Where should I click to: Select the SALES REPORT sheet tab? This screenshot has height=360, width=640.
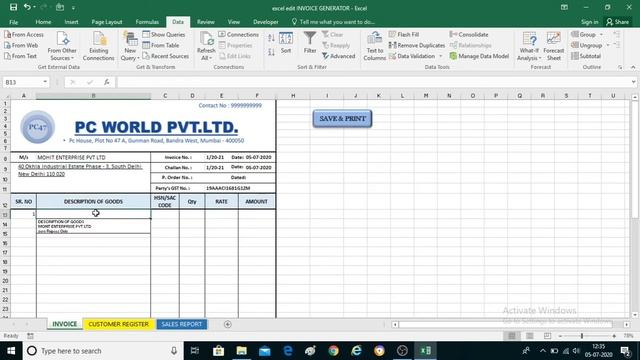point(182,324)
